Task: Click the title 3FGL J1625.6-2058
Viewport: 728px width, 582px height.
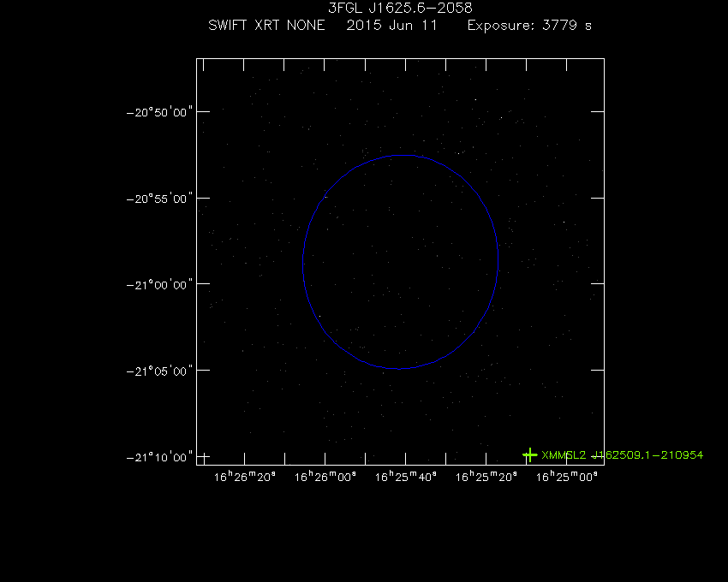Action: tap(400, 8)
